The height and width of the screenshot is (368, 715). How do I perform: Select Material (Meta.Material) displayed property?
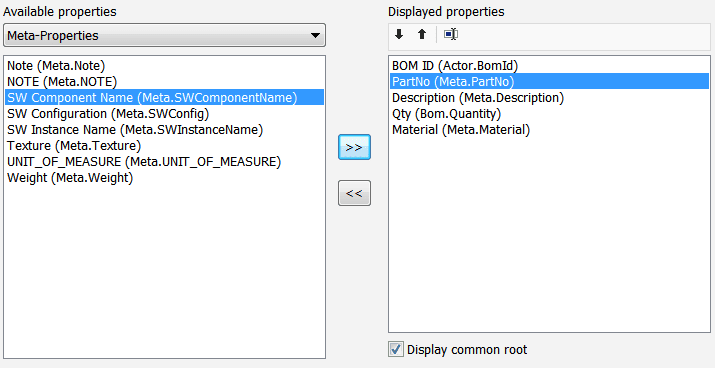(x=549, y=130)
